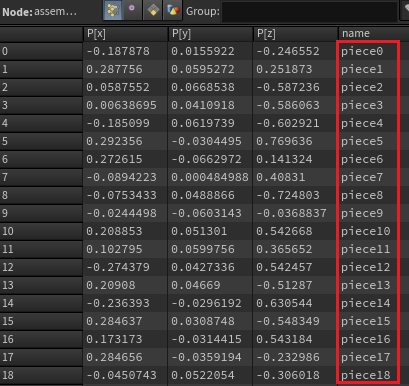Click P[y] value 0.000484988
Image resolution: width=409 pixels, height=386 pixels.
click(x=210, y=177)
